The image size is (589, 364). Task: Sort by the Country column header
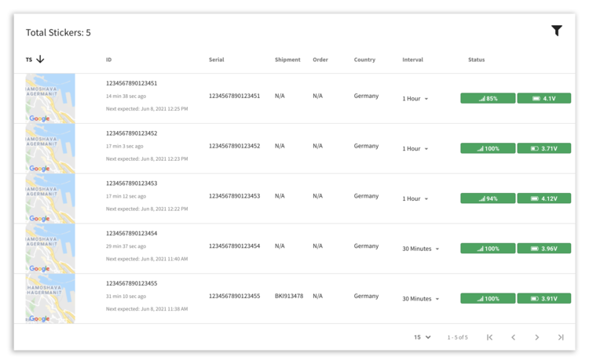click(x=364, y=60)
